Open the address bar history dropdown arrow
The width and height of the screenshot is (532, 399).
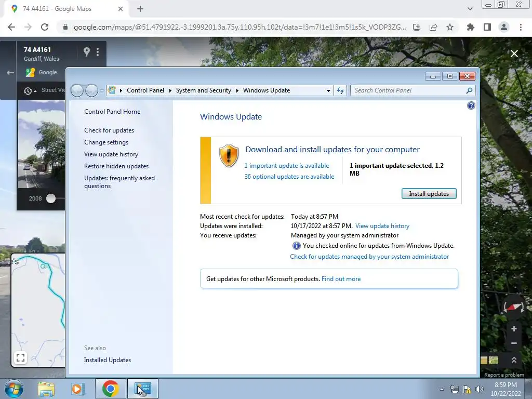[x=328, y=90]
